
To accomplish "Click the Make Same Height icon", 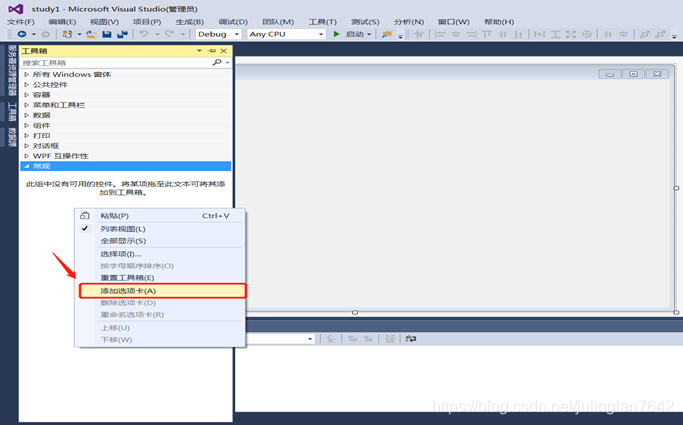I will (555, 34).
